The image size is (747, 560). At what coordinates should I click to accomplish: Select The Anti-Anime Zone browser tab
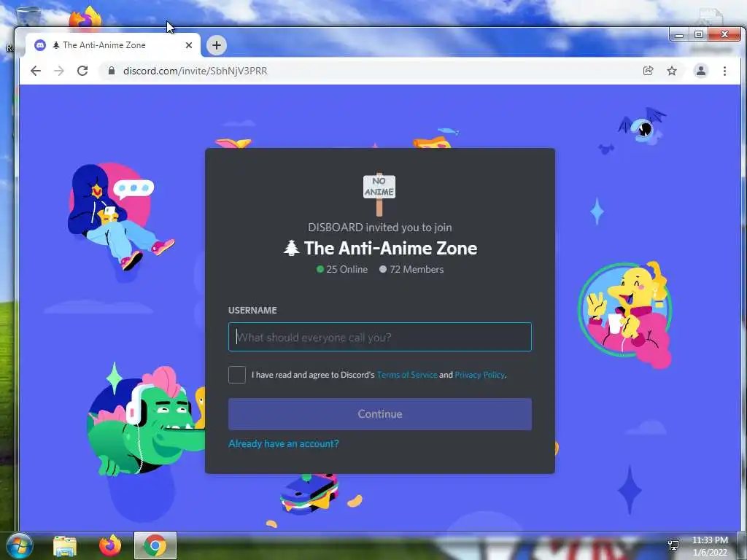tap(112, 45)
